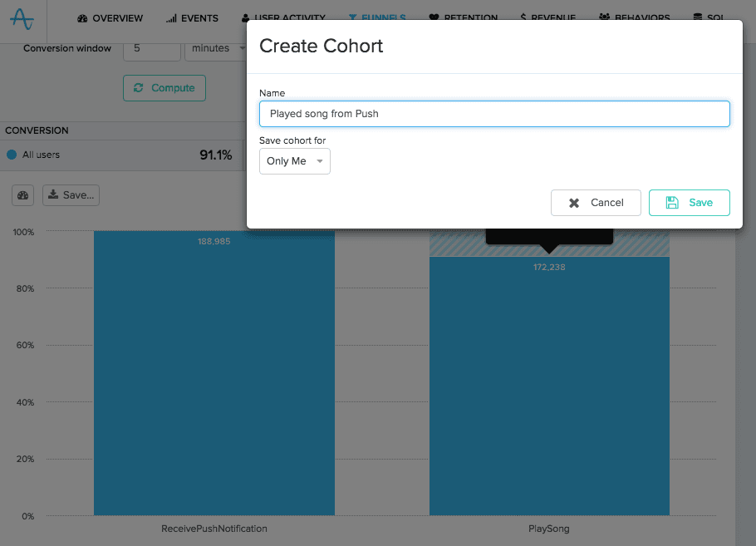Click the Save... chart button
The width and height of the screenshot is (756, 546).
click(x=71, y=195)
